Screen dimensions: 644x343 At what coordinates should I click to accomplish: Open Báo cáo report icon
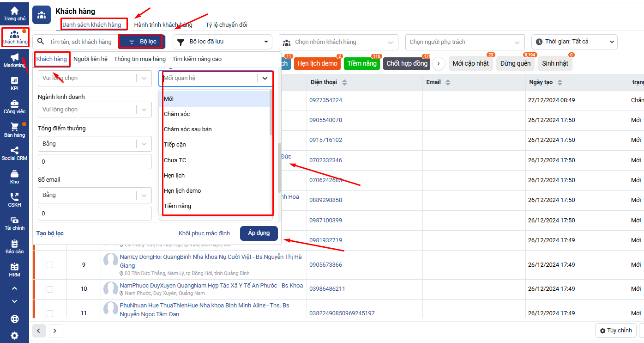[x=14, y=244]
